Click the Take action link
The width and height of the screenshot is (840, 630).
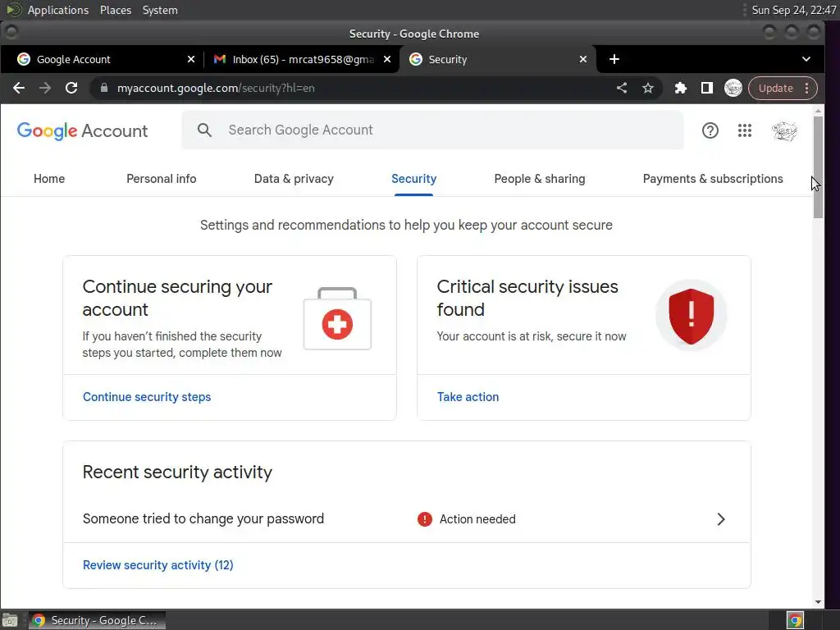(x=468, y=397)
